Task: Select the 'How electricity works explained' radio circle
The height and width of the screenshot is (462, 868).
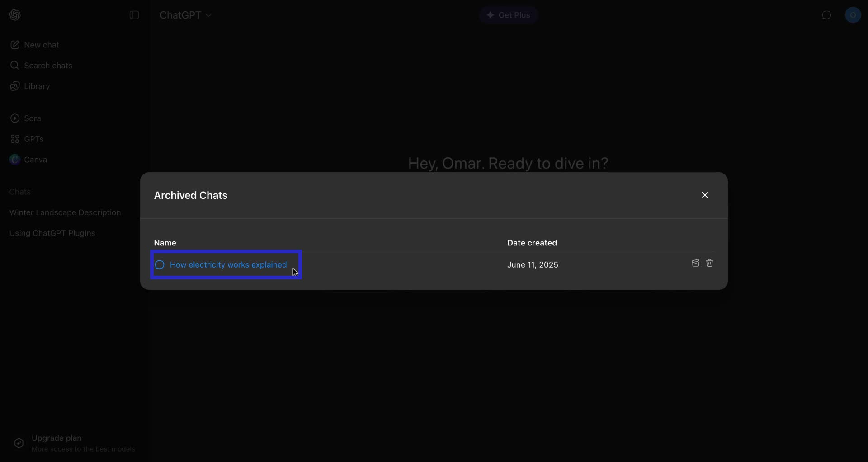Action: (x=160, y=265)
